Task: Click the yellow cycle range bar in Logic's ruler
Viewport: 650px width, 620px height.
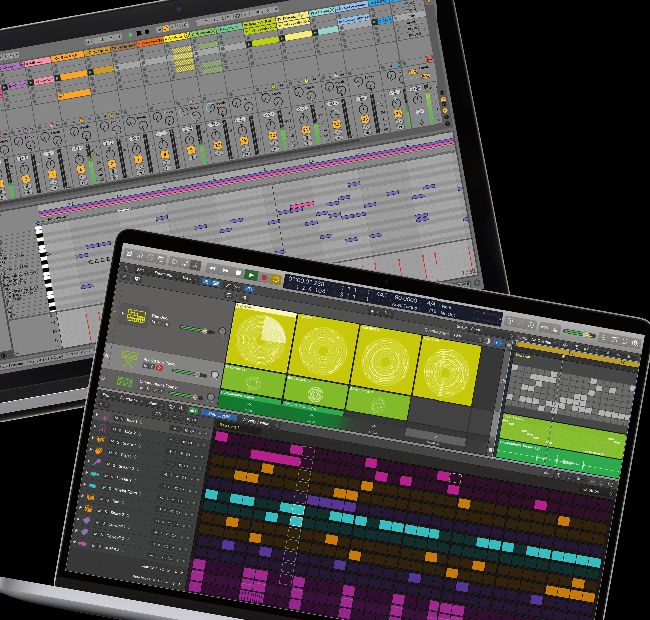Action: point(577,355)
